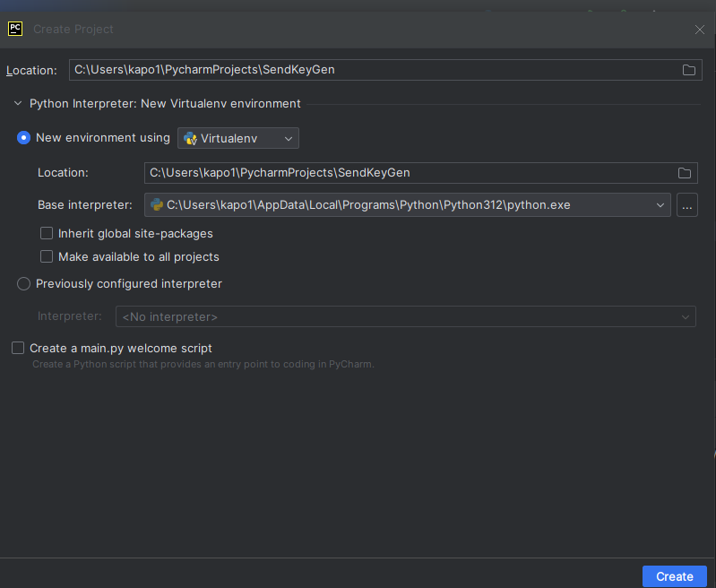
Task: Click Base interpreter path text
Action: 368,205
